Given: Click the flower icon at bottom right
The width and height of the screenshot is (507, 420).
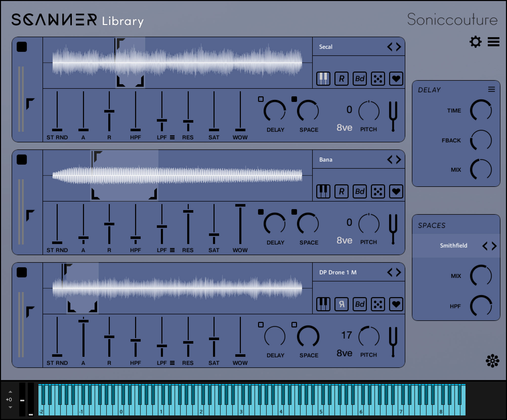Looking at the screenshot, I should [492, 361].
